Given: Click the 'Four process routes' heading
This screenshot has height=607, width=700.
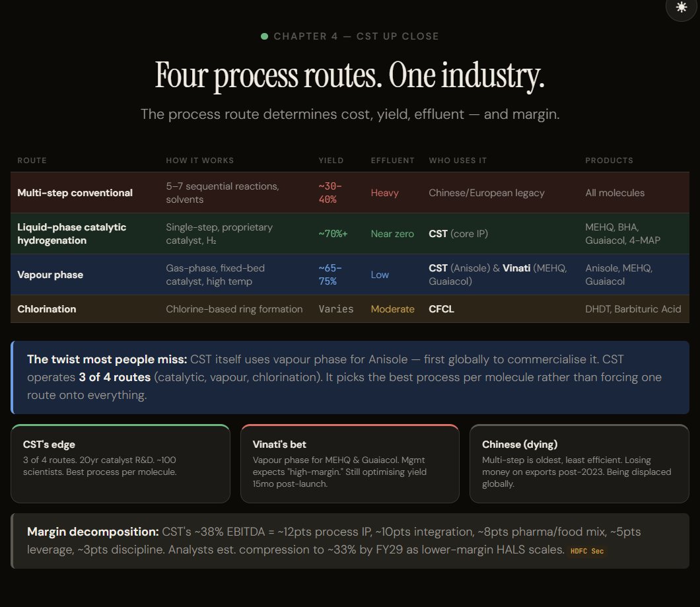Looking at the screenshot, I should pos(349,75).
